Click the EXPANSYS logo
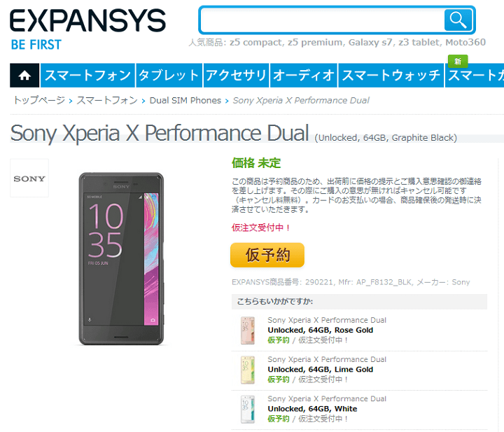504x432 pixels. tap(87, 29)
